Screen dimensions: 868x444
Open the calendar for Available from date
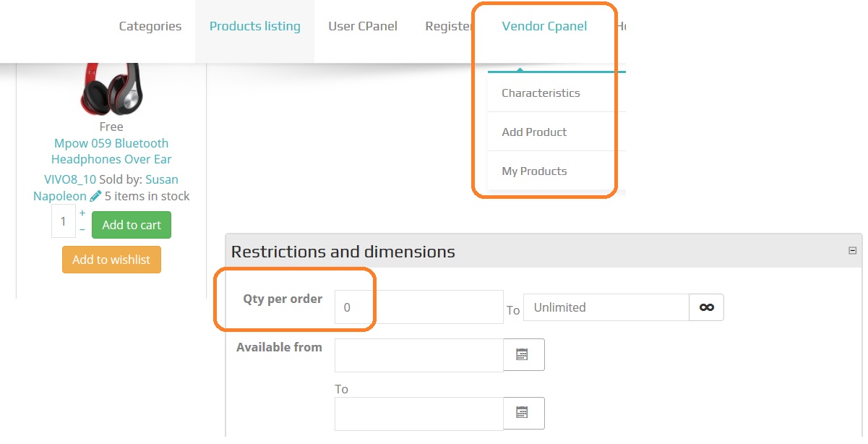pos(523,355)
